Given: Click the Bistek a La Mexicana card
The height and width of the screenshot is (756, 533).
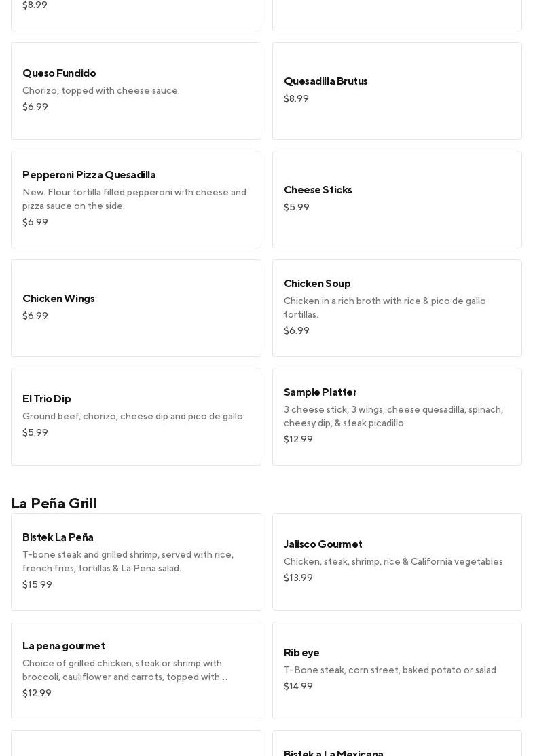Looking at the screenshot, I should point(397,746).
